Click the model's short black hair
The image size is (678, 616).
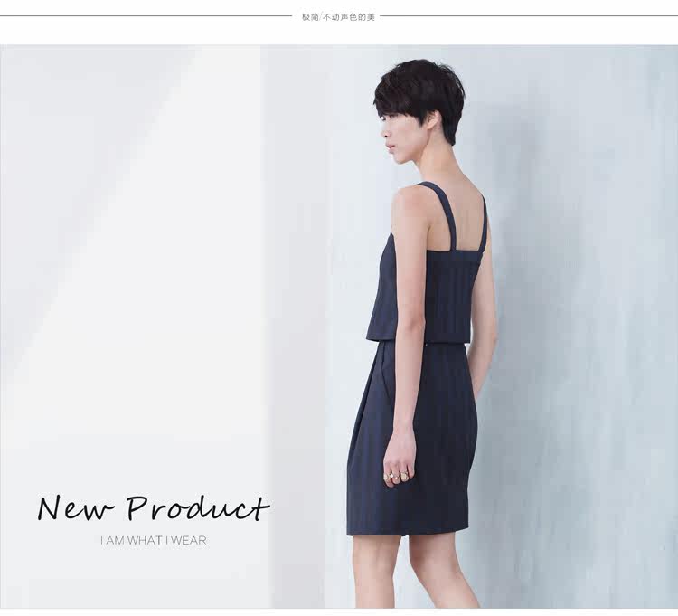tap(421, 95)
